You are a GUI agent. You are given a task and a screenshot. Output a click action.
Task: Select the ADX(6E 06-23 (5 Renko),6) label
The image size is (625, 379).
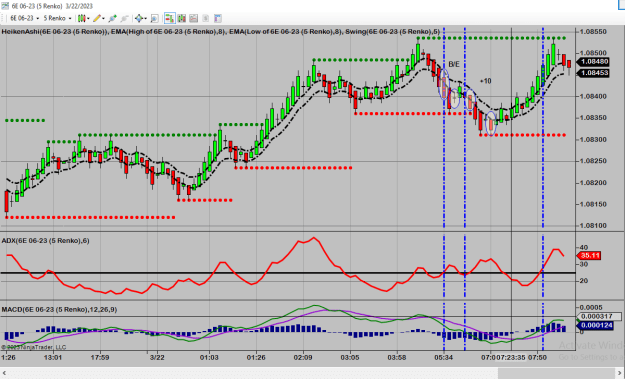pos(45,241)
